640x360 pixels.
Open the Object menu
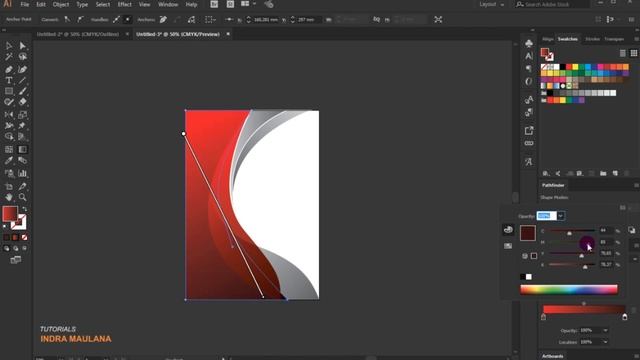tap(61, 4)
